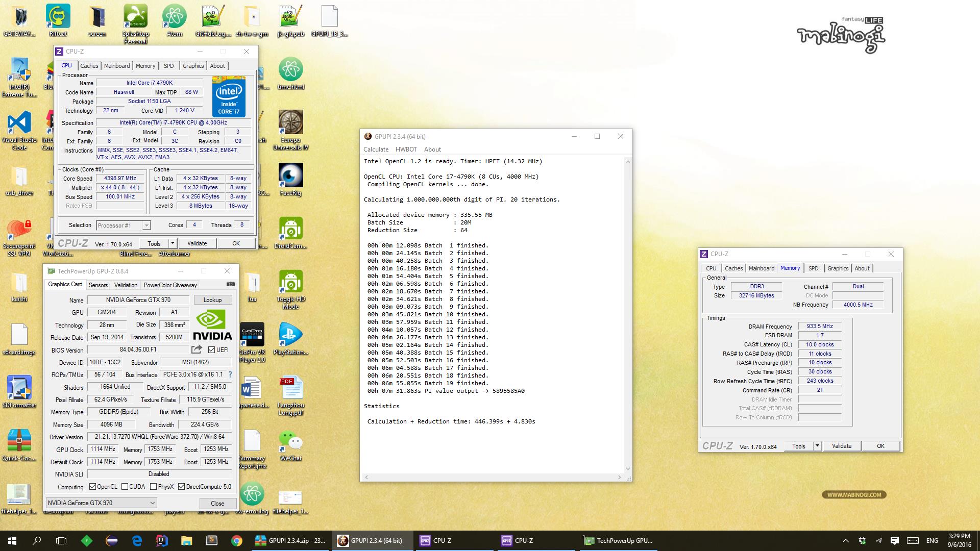980x551 pixels.
Task: Show hidden system tray icons
Action: click(x=845, y=541)
